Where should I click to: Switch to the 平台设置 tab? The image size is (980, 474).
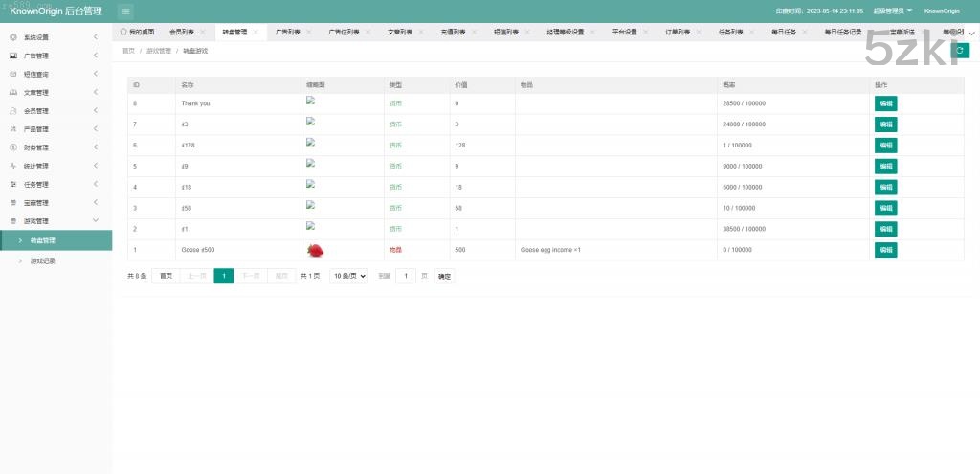624,32
